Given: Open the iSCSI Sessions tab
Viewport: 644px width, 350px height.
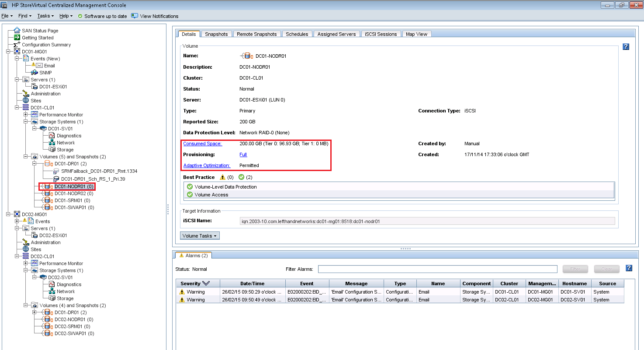Looking at the screenshot, I should click(x=381, y=34).
